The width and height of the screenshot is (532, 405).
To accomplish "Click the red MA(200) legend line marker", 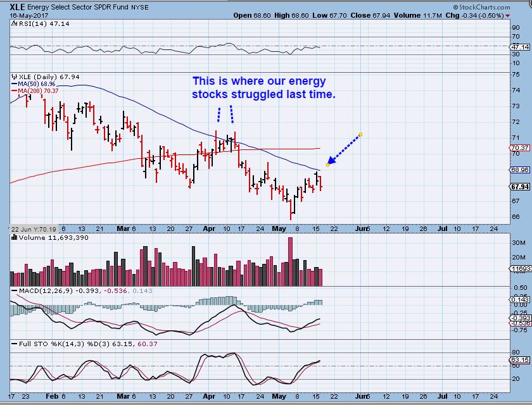I will click(x=14, y=91).
